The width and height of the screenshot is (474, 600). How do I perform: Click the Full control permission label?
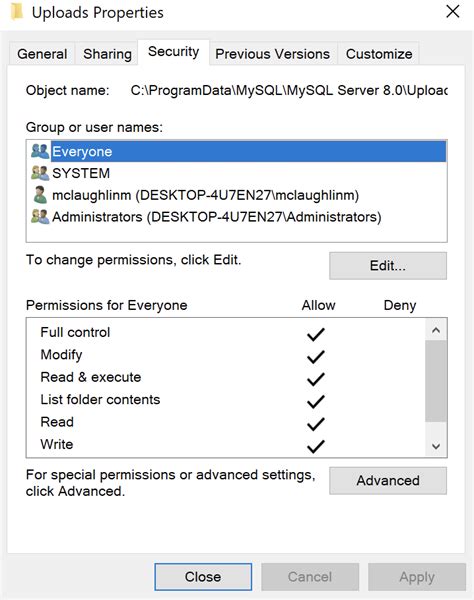coord(75,332)
